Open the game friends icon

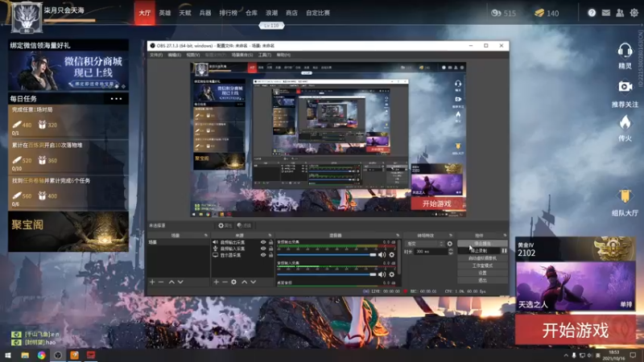click(620, 13)
